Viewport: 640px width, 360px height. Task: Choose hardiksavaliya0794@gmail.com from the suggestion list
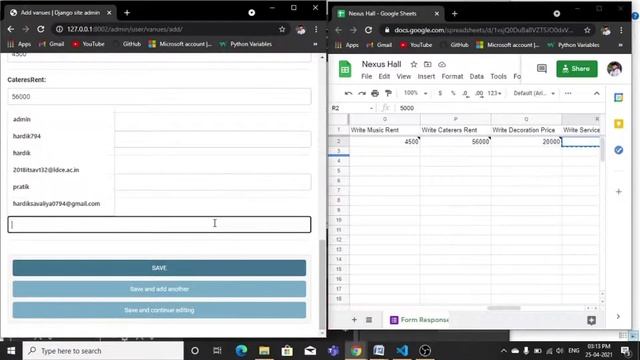tap(61, 203)
